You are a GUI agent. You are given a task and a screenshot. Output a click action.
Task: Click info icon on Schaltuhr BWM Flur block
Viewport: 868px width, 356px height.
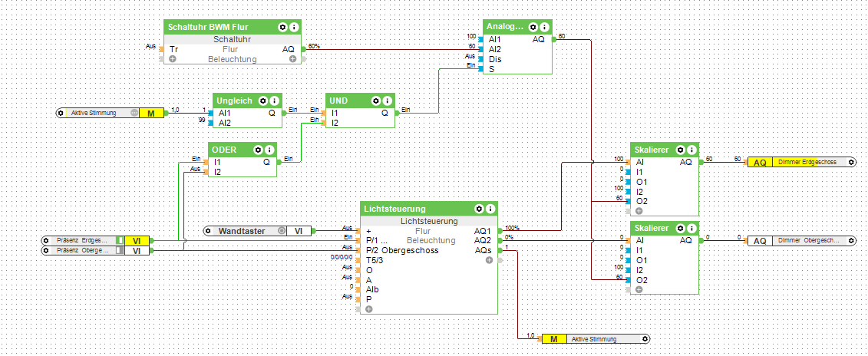[295, 27]
